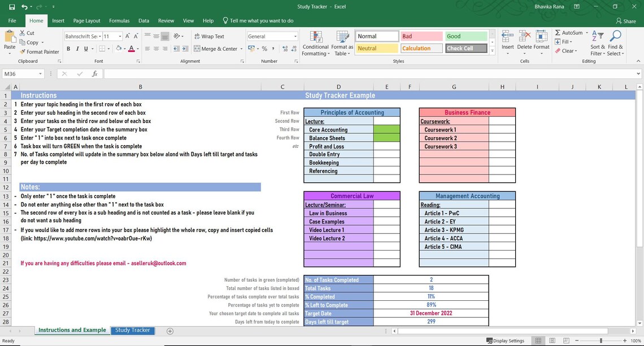
Task: Click the Share button
Action: click(x=625, y=20)
